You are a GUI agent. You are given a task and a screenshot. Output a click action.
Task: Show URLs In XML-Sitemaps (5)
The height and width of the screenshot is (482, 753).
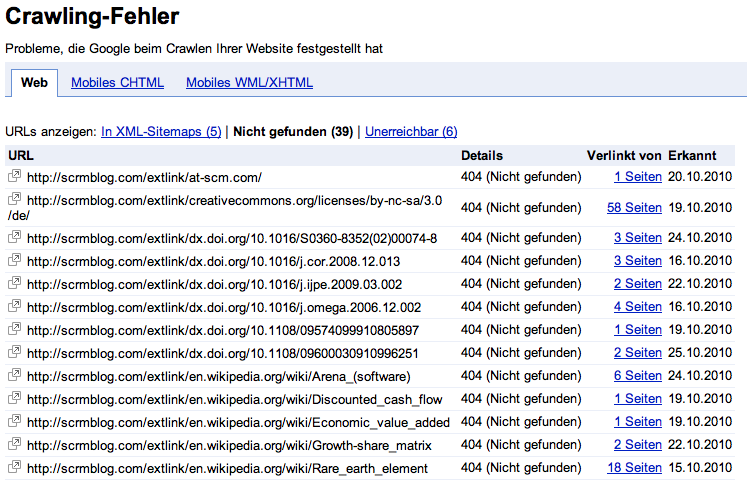coord(161,131)
